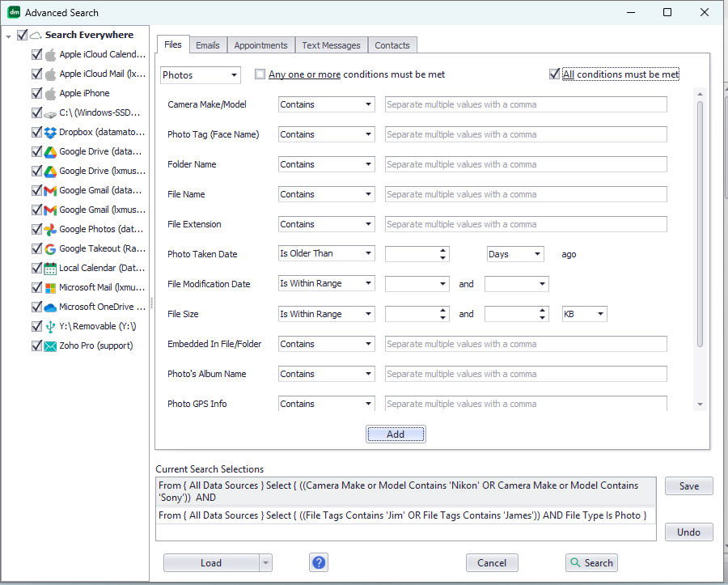Click the Zoho Pro envelope icon

coord(50,345)
